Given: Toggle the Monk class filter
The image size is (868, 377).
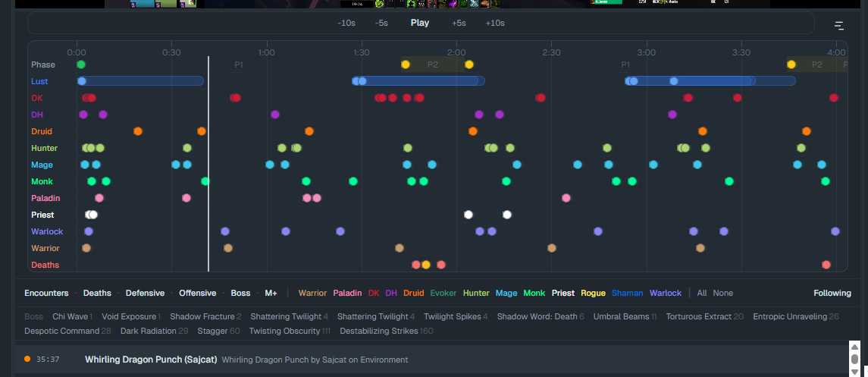Looking at the screenshot, I should tap(534, 293).
